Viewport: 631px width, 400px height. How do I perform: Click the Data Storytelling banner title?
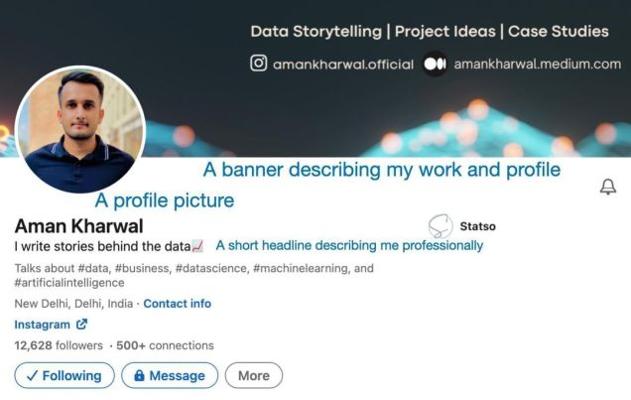[x=429, y=31]
